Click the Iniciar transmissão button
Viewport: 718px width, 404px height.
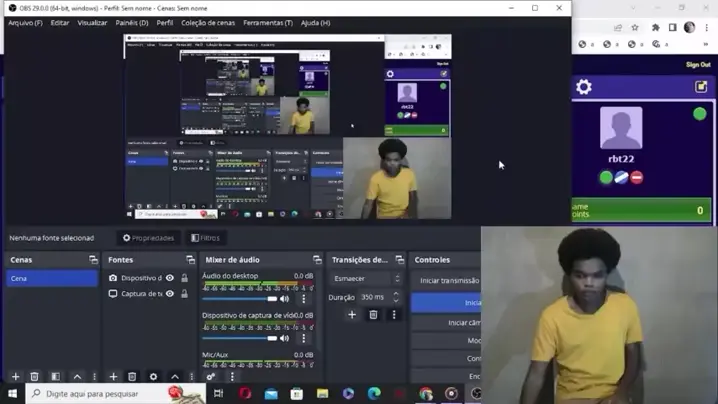(x=449, y=281)
